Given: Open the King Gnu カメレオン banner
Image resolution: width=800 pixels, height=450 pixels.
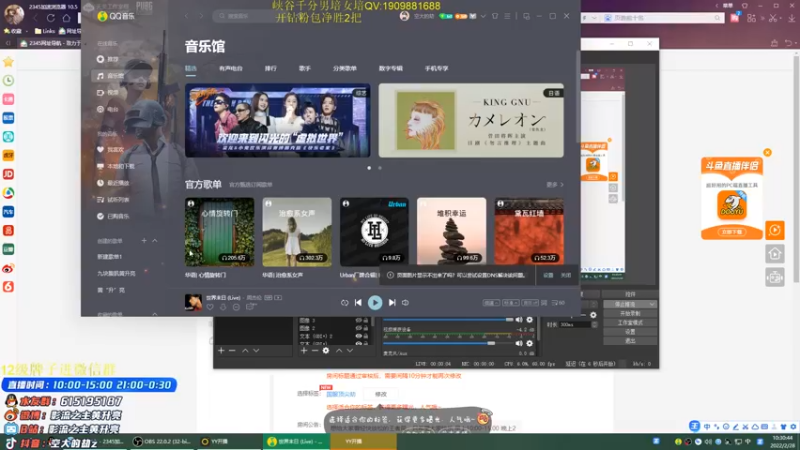Looking at the screenshot, I should pyautogui.click(x=471, y=120).
